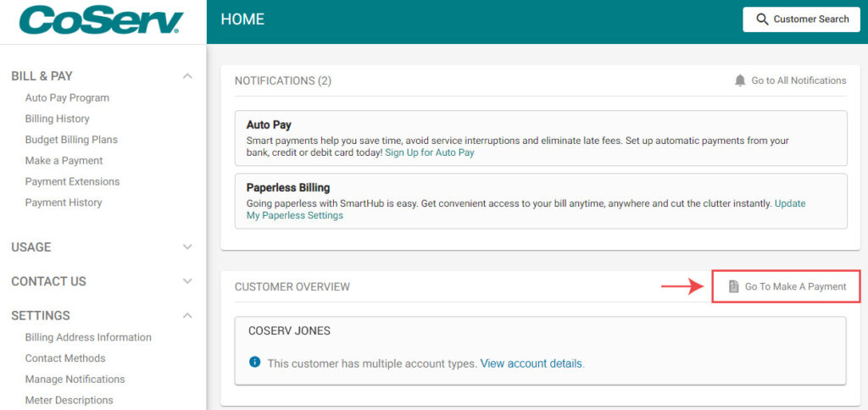Click the NOTIFICATIONS (2) heading
Image resolution: width=868 pixels, height=410 pixels.
pos(283,80)
